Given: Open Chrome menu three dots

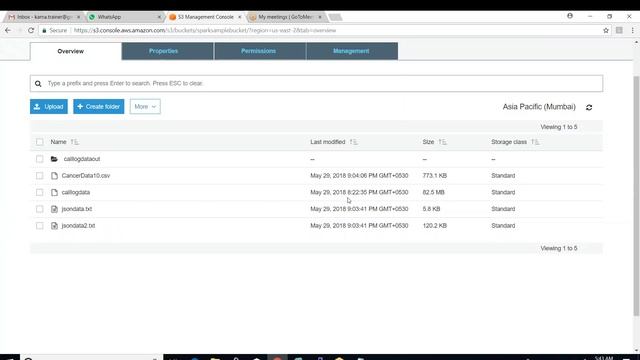Looking at the screenshot, I should 632,30.
